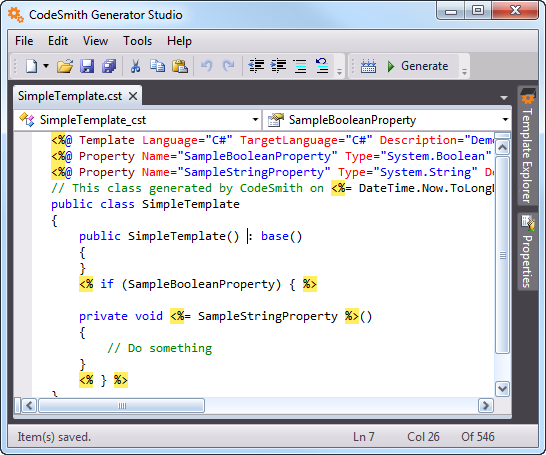This screenshot has width=546, height=455.
Task: Click the horizontal scrollbar left arrow
Action: pyautogui.click(x=29, y=406)
